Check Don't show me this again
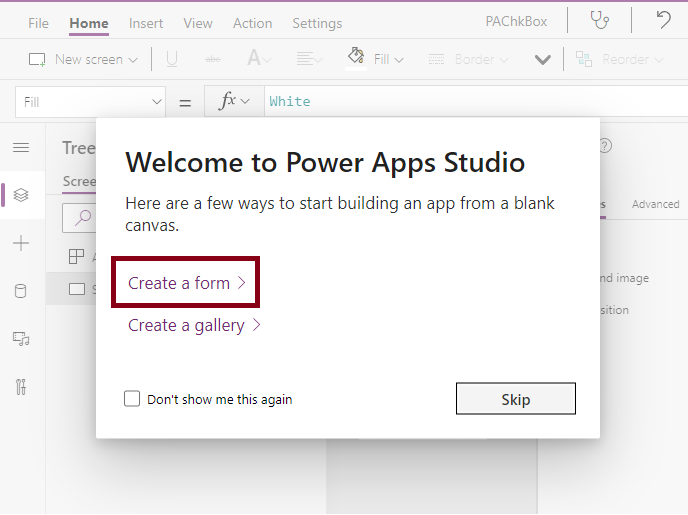Image resolution: width=688 pixels, height=515 pixels. tap(132, 399)
